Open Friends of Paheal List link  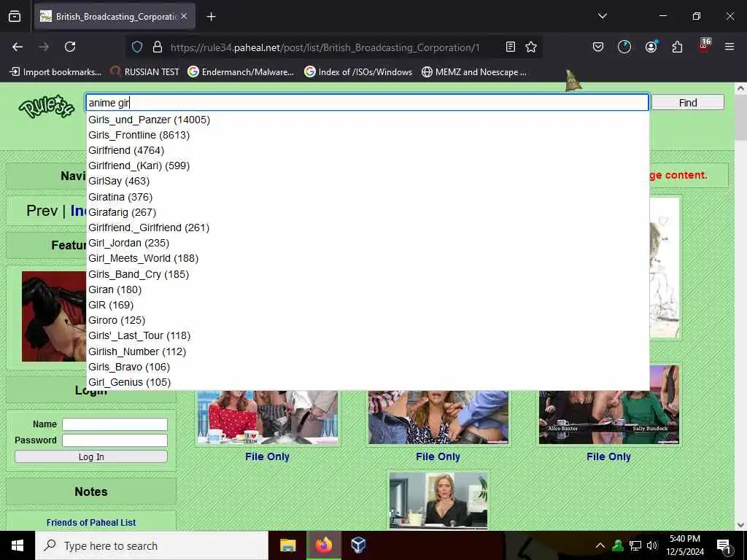pos(91,522)
